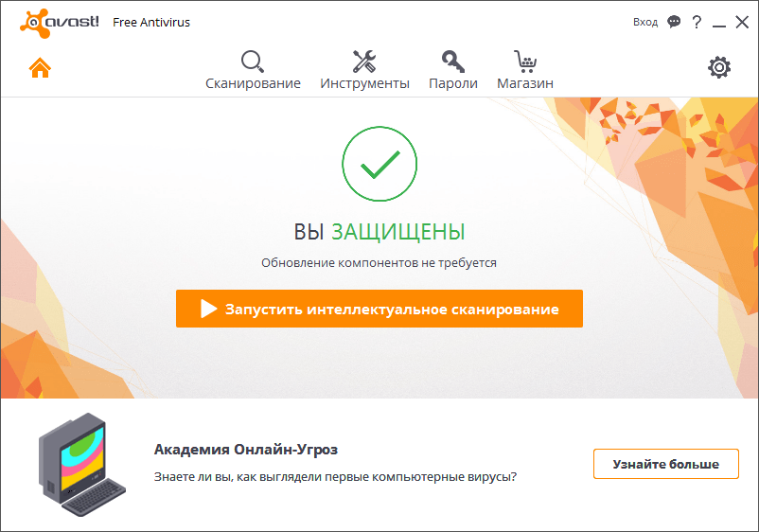Open Инструменты wrench and screwdriver icon

tap(364, 62)
